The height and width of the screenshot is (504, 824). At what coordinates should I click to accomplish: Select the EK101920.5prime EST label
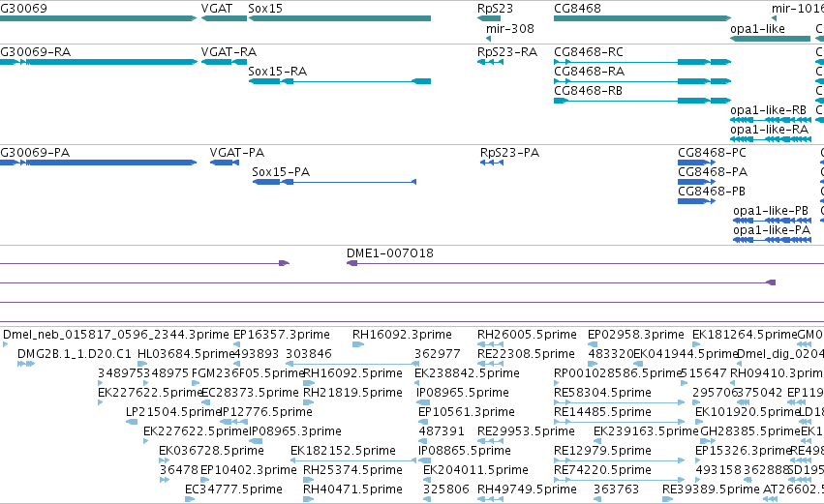(748, 412)
